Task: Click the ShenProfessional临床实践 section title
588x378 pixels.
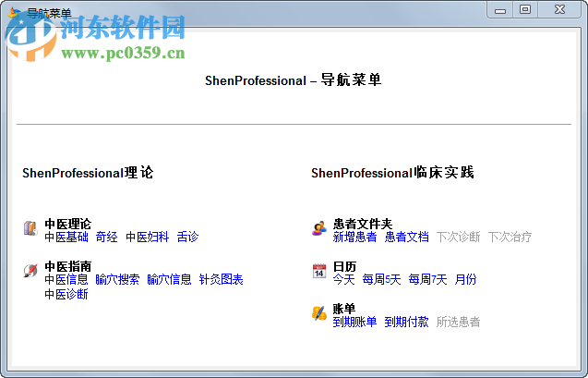Action: 392,173
